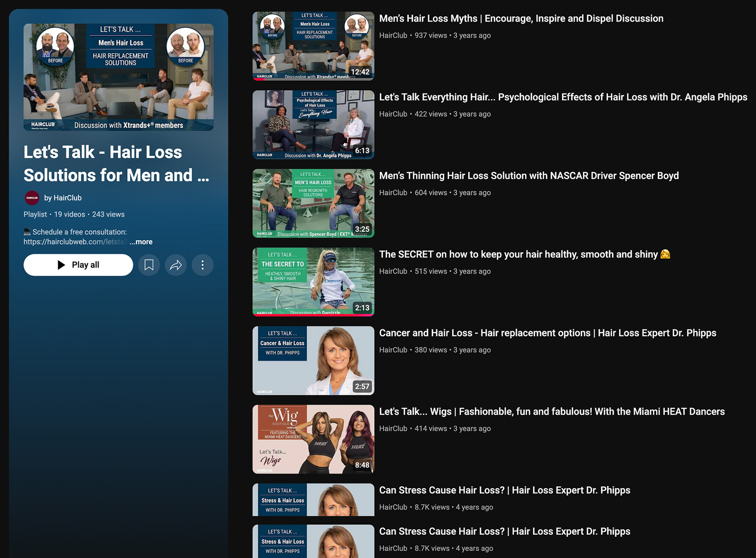Click the by HairClub channel link
Image resolution: width=756 pixels, height=558 pixels.
click(63, 198)
